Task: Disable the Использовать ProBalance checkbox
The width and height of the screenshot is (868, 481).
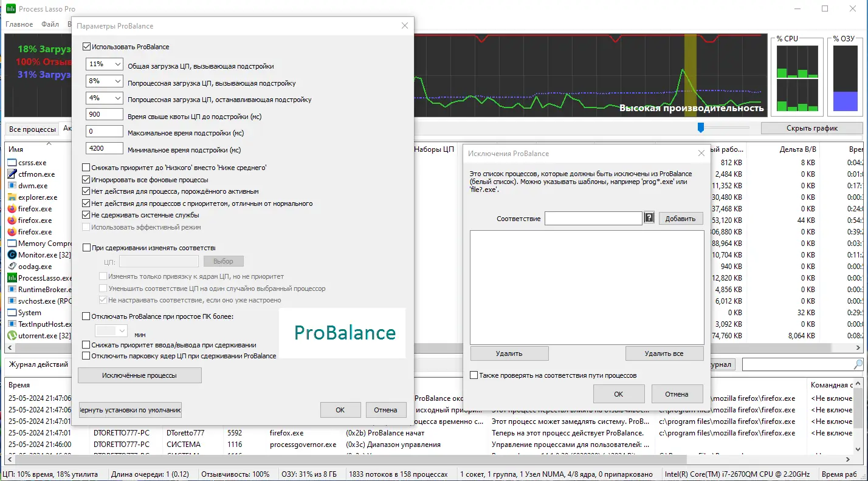Action: pyautogui.click(x=85, y=46)
